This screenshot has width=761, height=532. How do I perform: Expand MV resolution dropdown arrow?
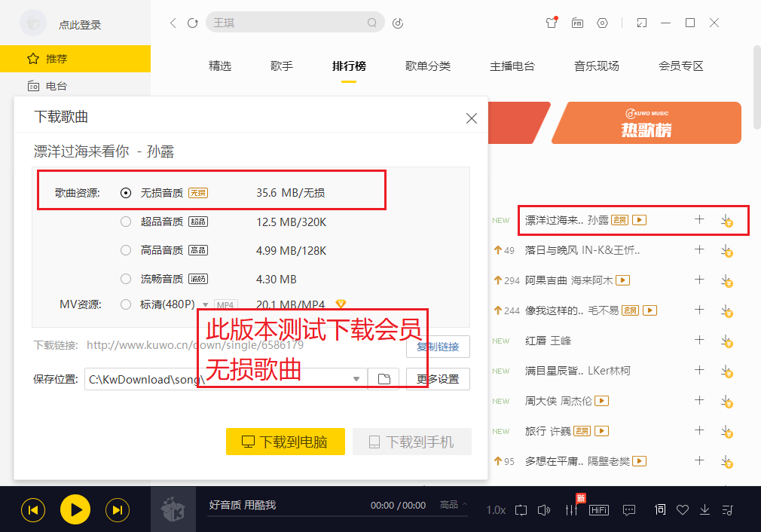[205, 305]
